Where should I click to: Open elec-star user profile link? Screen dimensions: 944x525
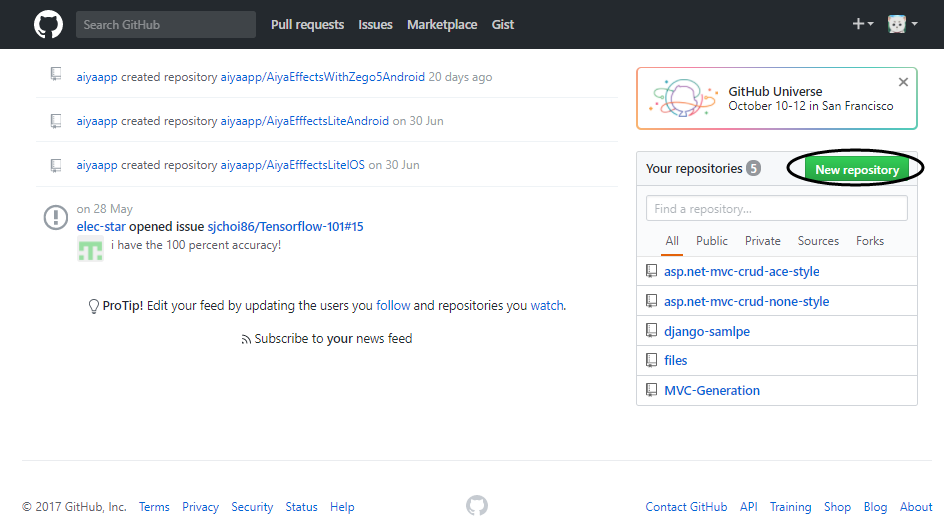coord(101,226)
